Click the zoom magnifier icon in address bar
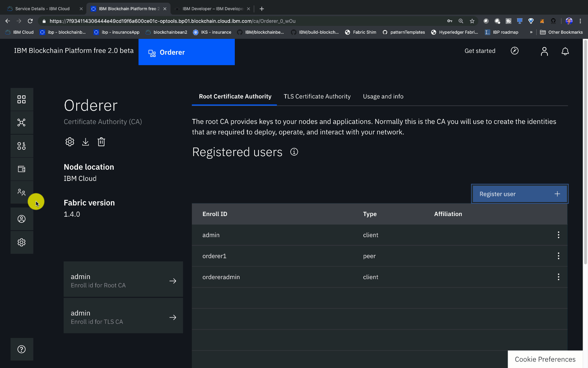588x368 pixels. coord(461,21)
